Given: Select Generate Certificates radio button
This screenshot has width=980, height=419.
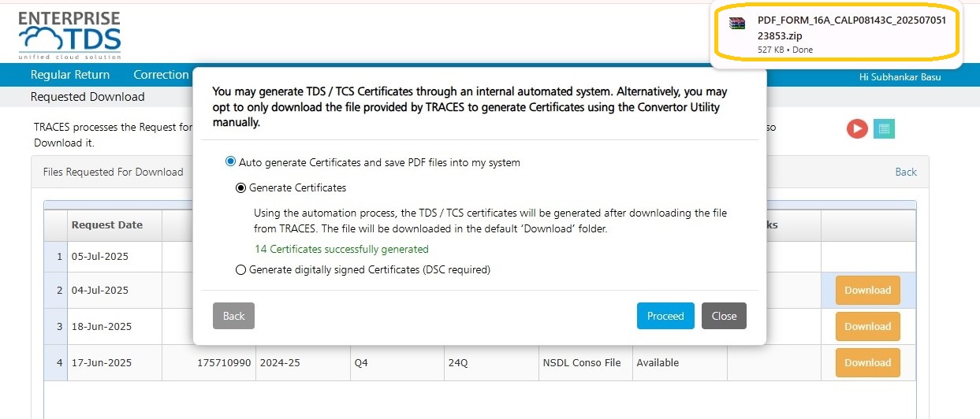Looking at the screenshot, I should pos(241,187).
